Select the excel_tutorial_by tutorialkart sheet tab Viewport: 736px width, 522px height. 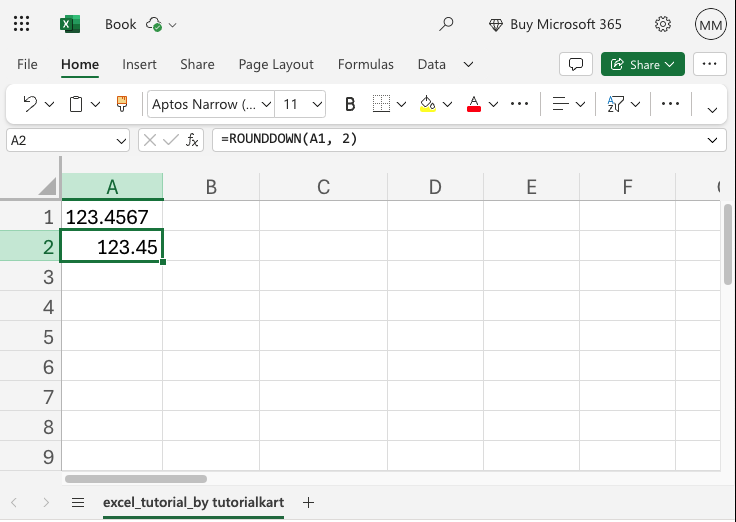point(193,503)
